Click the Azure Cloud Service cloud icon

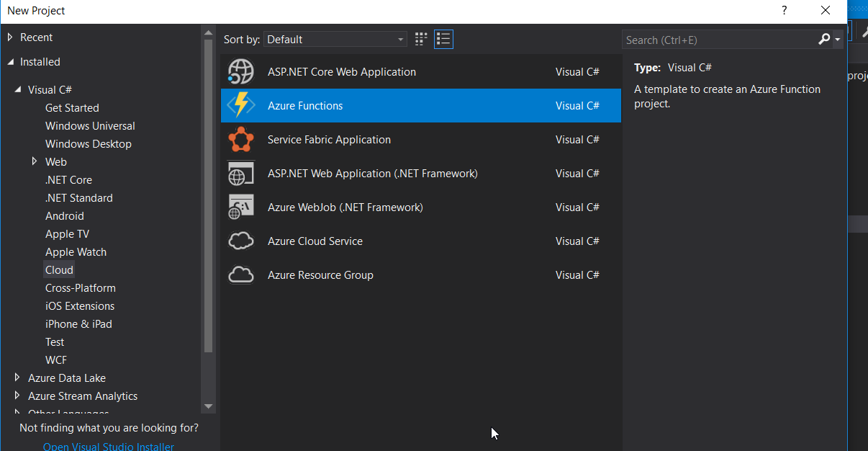[241, 241]
